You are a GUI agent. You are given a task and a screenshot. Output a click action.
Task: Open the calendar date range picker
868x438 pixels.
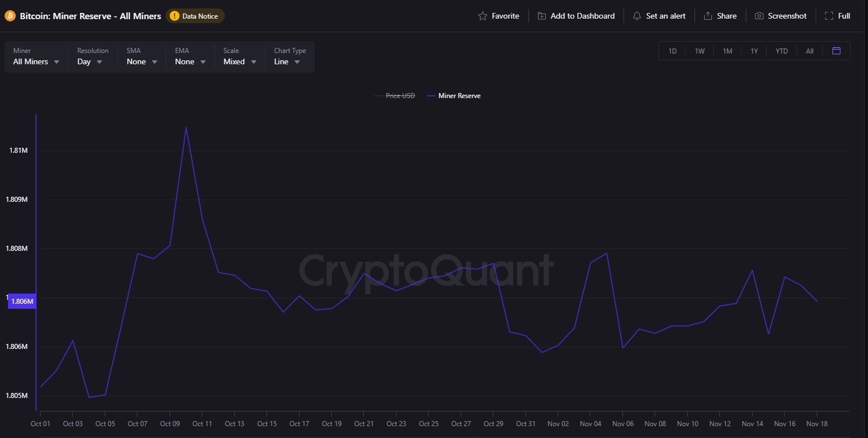pos(836,51)
